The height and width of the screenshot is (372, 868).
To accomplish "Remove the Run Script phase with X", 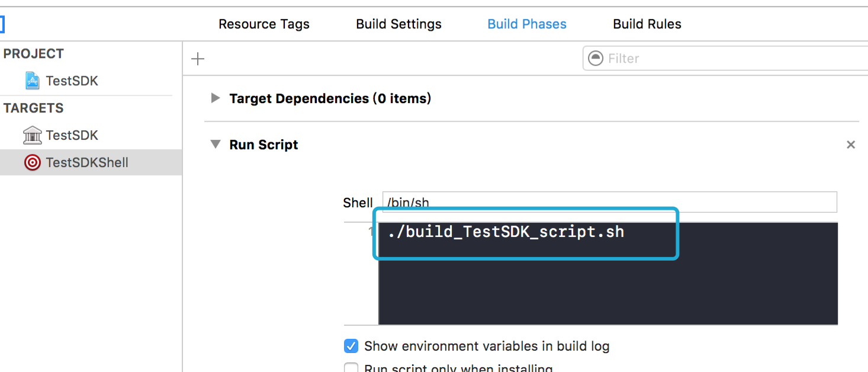I will (851, 145).
